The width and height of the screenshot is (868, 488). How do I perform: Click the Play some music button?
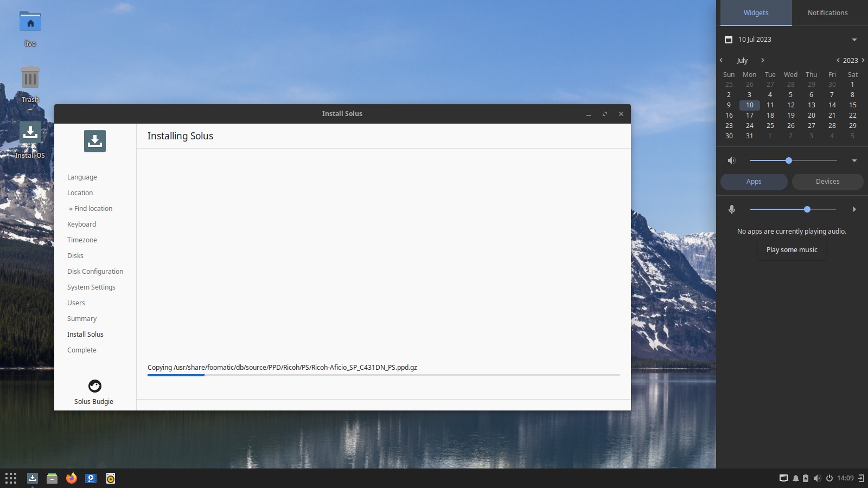(792, 250)
